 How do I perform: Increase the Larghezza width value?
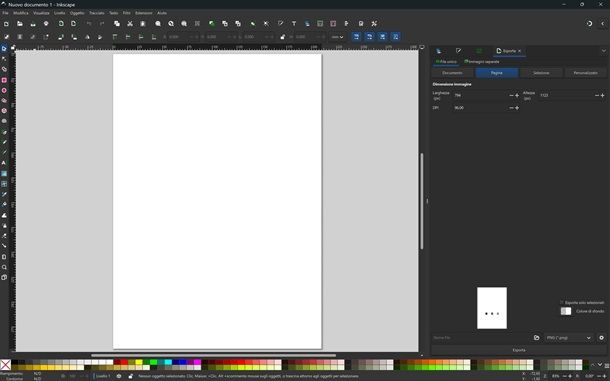click(x=517, y=95)
